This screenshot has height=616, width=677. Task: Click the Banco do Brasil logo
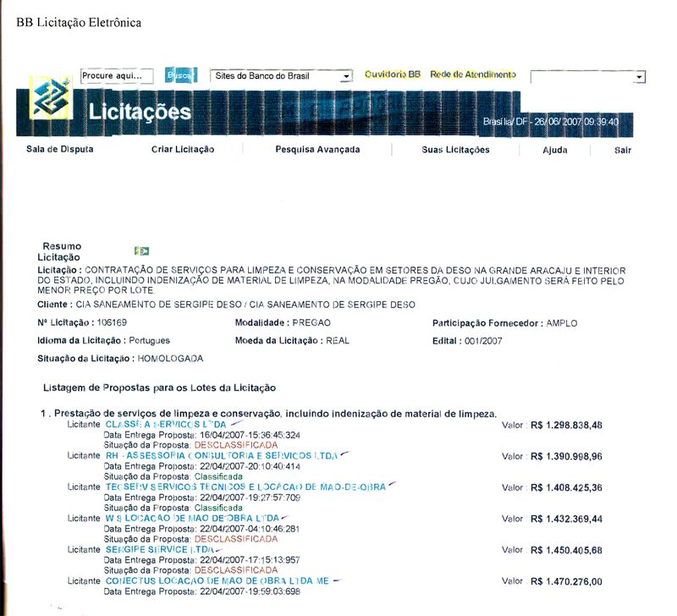click(x=51, y=98)
